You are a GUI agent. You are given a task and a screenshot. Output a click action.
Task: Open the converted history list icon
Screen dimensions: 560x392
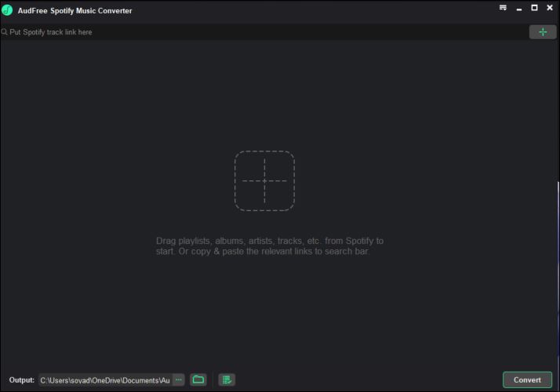click(227, 380)
